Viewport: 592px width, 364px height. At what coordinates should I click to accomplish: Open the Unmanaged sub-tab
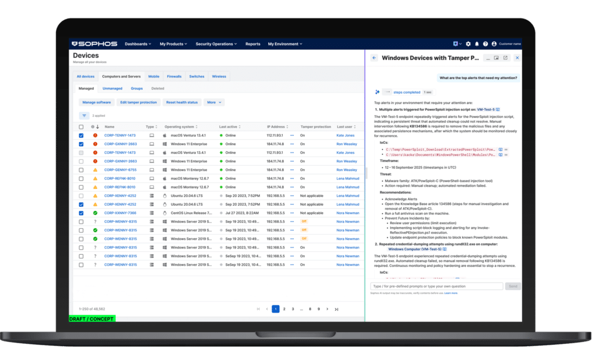click(x=113, y=88)
